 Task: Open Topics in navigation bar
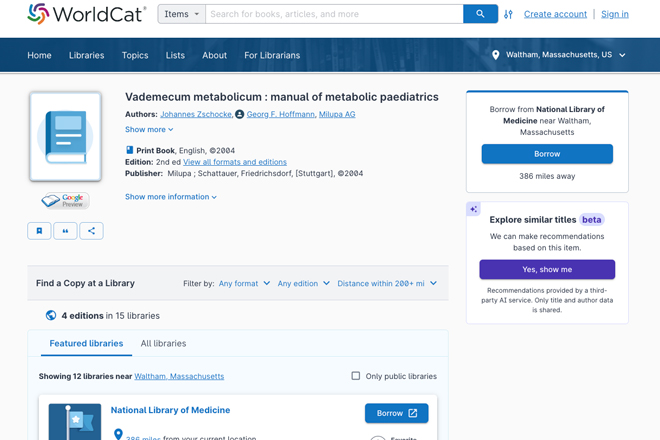click(135, 55)
